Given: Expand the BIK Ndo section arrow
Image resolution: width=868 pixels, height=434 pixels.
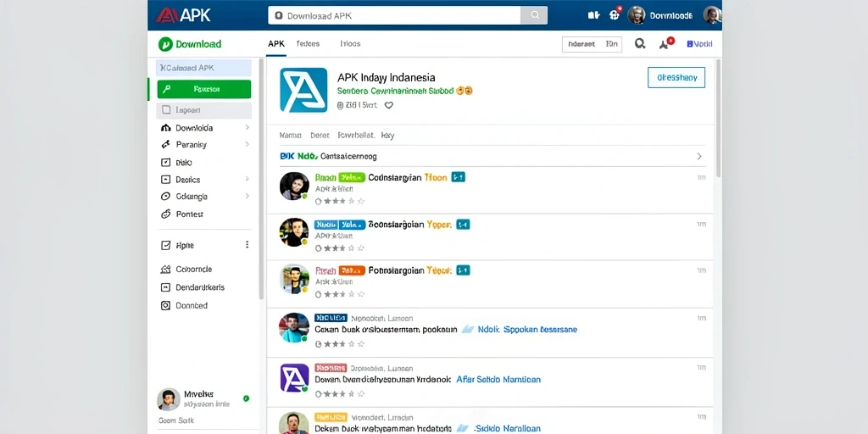Looking at the screenshot, I should click(699, 156).
